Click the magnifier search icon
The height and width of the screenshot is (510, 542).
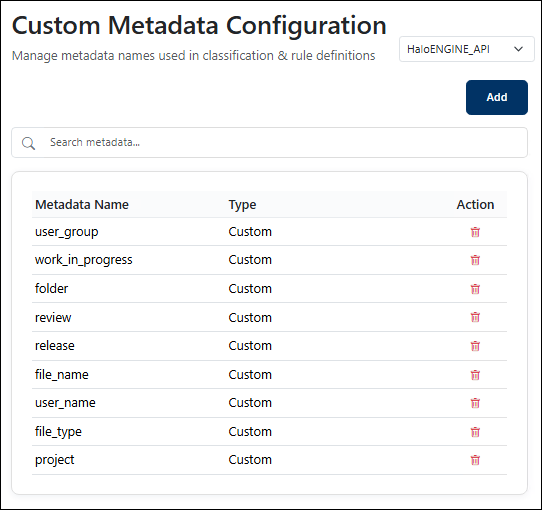(x=28, y=143)
